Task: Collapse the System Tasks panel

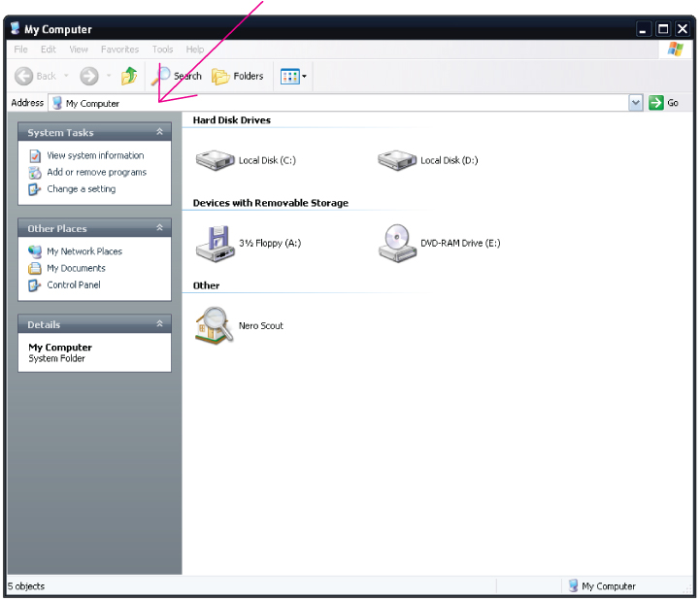Action: tap(159, 132)
